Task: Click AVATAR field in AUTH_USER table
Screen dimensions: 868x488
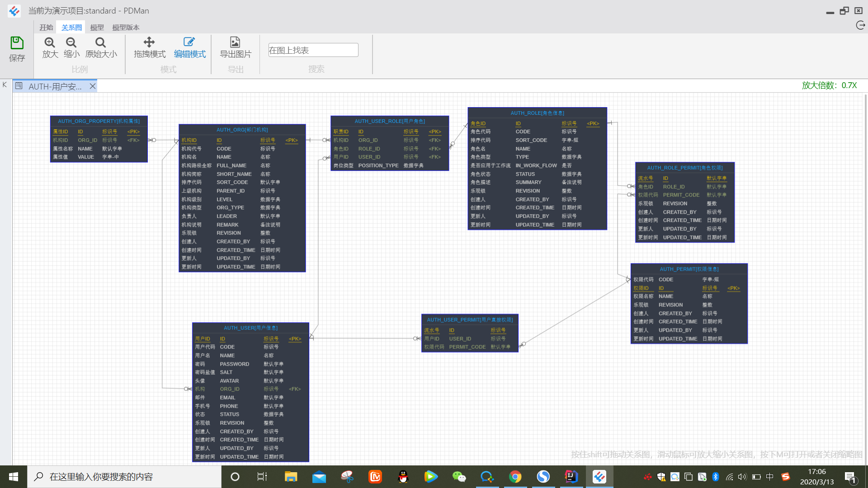Action: [x=229, y=381]
